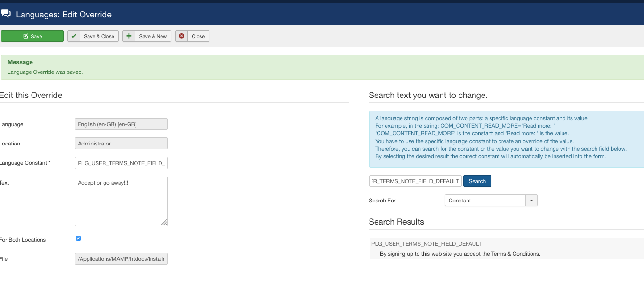Image resolution: width=644 pixels, height=298 pixels.
Task: Click the Save & Close checkmark icon
Action: pyautogui.click(x=74, y=36)
